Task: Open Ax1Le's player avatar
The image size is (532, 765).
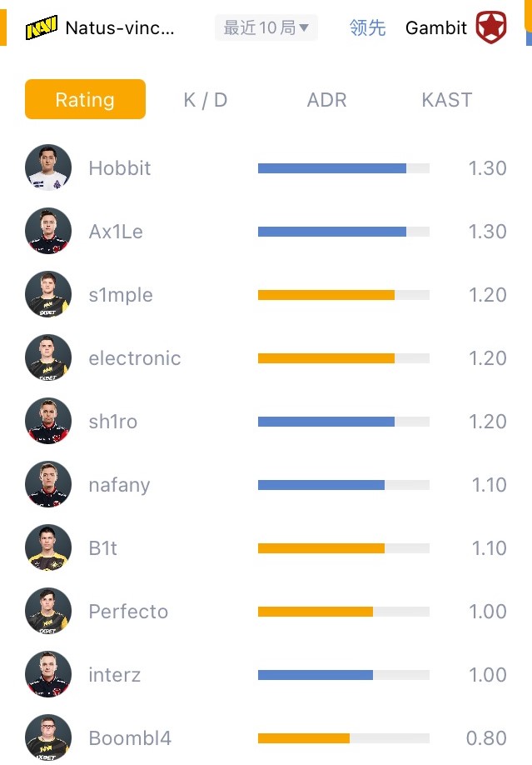Action: (48, 231)
